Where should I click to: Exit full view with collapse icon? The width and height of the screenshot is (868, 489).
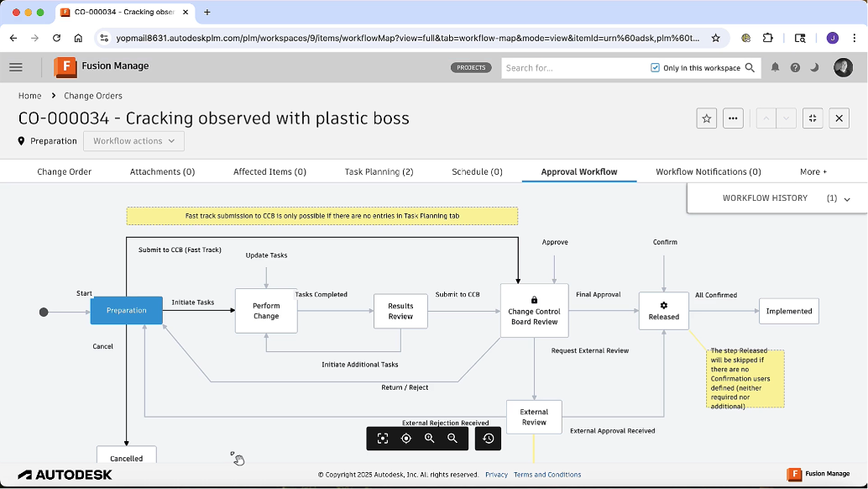click(x=813, y=118)
